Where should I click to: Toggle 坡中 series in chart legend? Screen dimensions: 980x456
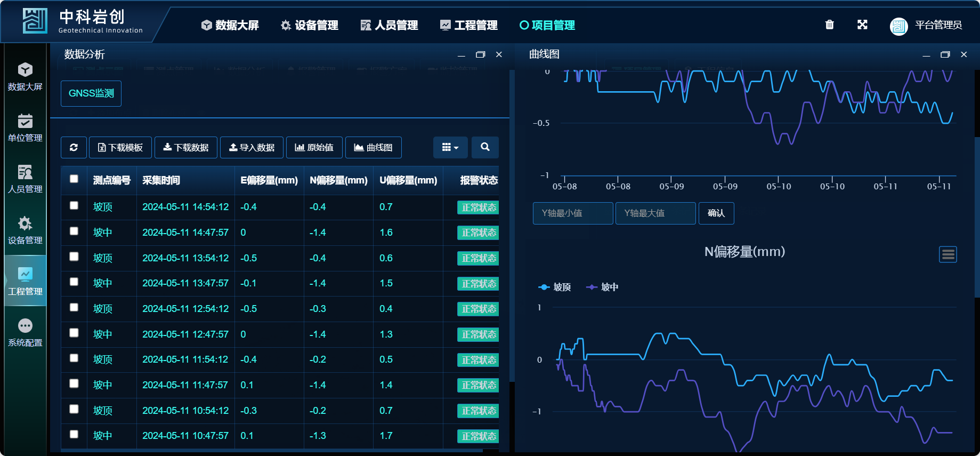coord(602,287)
